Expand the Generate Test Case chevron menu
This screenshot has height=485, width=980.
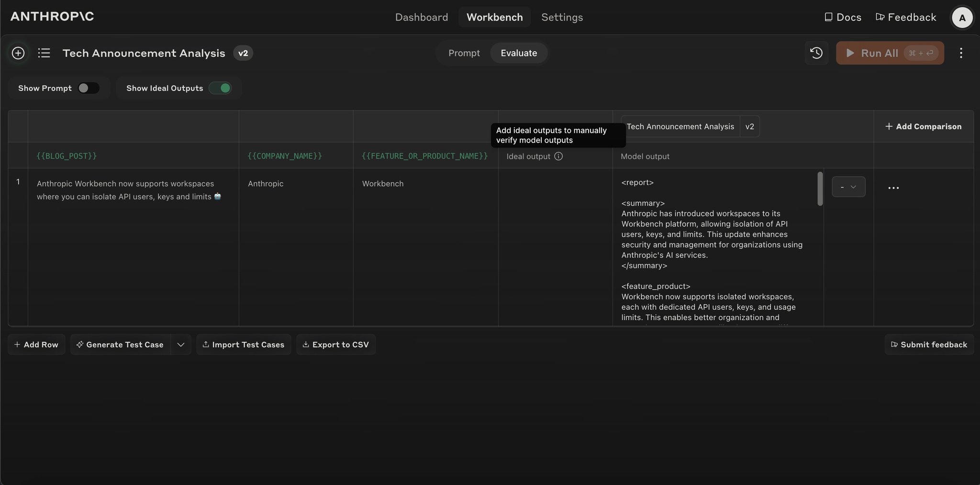[x=180, y=344]
